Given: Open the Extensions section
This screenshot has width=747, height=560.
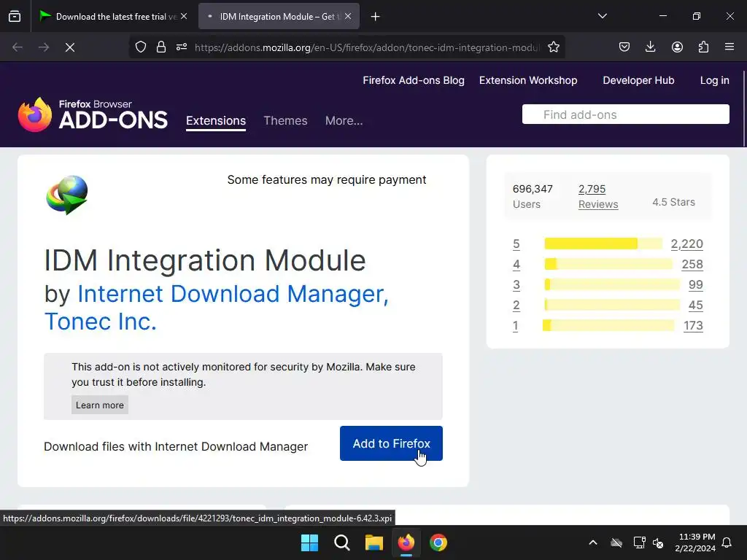Looking at the screenshot, I should point(216,121).
